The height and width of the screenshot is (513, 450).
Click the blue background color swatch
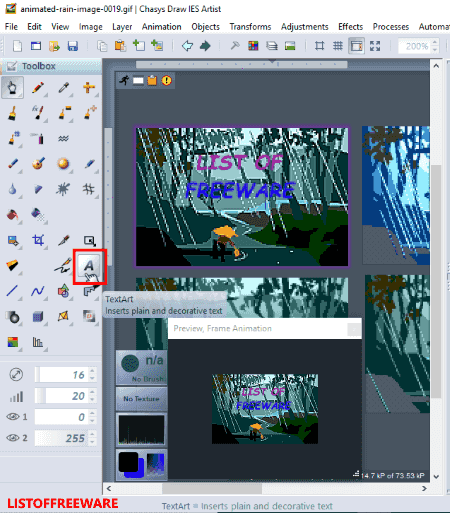pos(141,471)
